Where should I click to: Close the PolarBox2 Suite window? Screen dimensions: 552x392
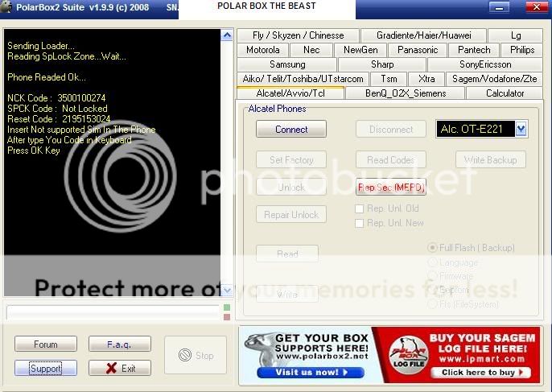point(536,6)
